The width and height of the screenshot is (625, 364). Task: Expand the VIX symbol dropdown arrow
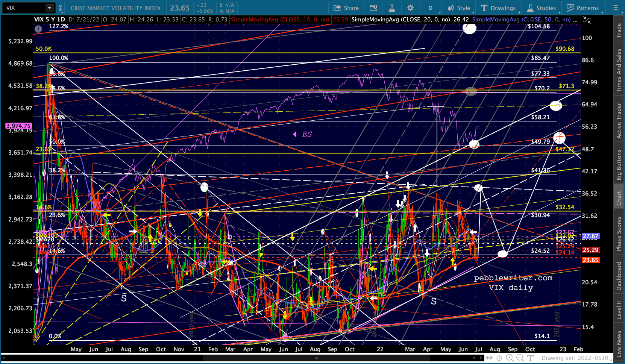[x=50, y=8]
